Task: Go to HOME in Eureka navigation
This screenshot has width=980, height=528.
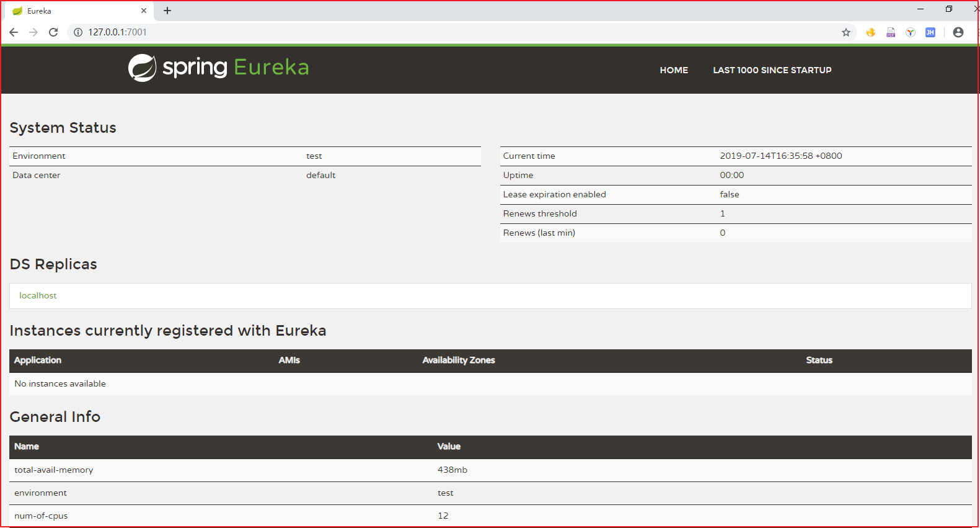Action: tap(674, 70)
